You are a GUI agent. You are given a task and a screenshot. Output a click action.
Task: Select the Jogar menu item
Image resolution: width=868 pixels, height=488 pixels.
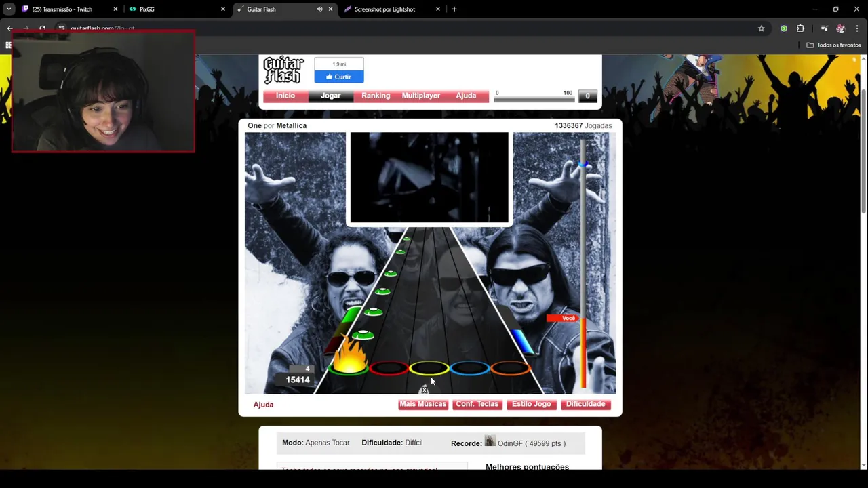[x=331, y=96]
